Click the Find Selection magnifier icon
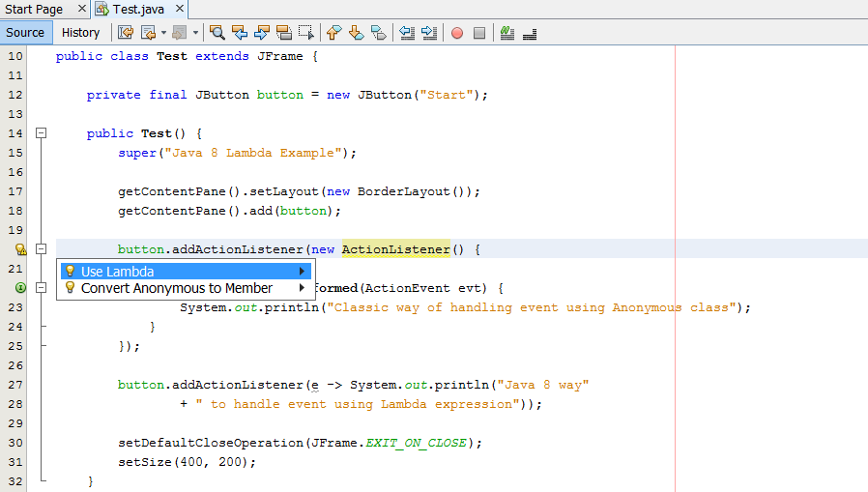 coord(217,33)
